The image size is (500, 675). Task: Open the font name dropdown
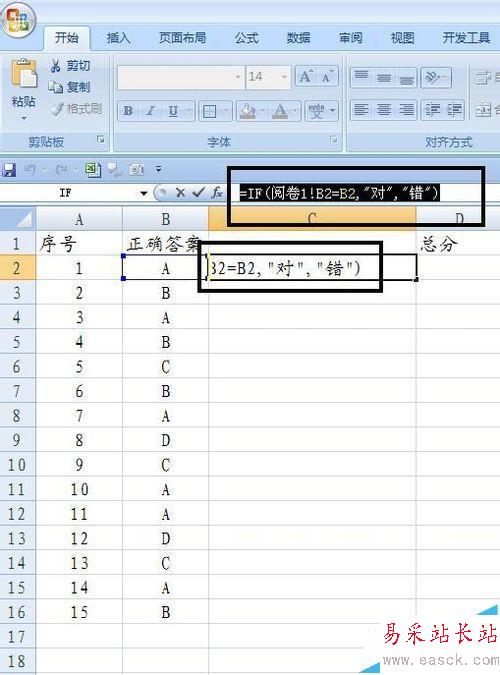click(238, 77)
